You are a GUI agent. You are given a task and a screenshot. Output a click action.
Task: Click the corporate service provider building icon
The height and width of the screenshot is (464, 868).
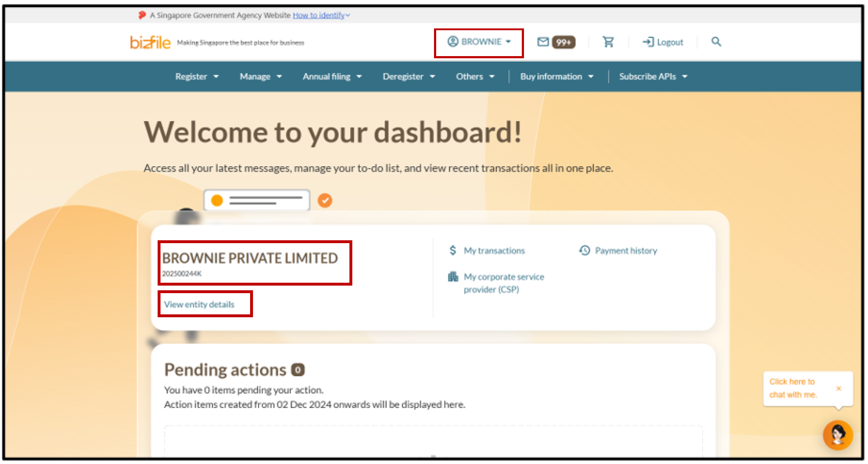[x=453, y=277]
